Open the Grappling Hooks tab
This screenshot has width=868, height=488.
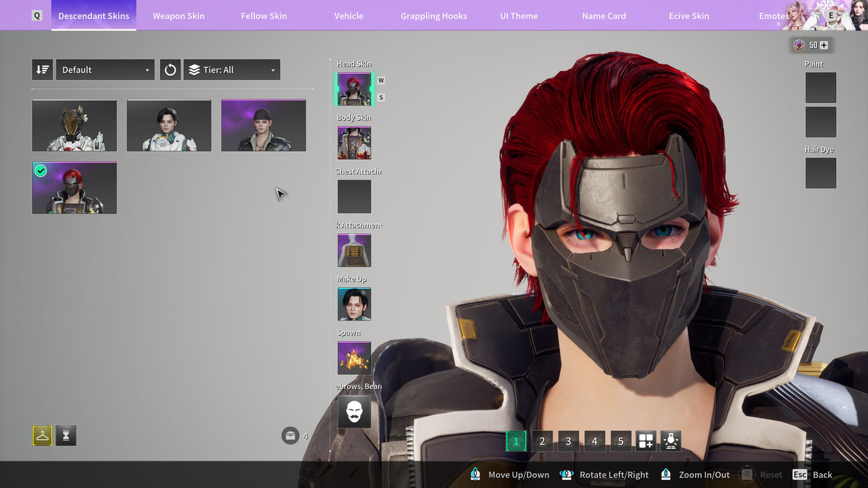tap(434, 16)
